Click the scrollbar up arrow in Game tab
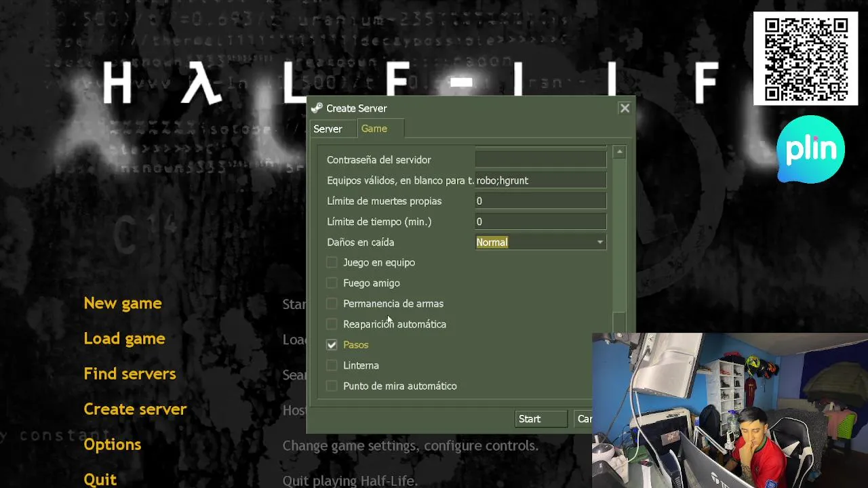This screenshot has width=868, height=488. [619, 152]
